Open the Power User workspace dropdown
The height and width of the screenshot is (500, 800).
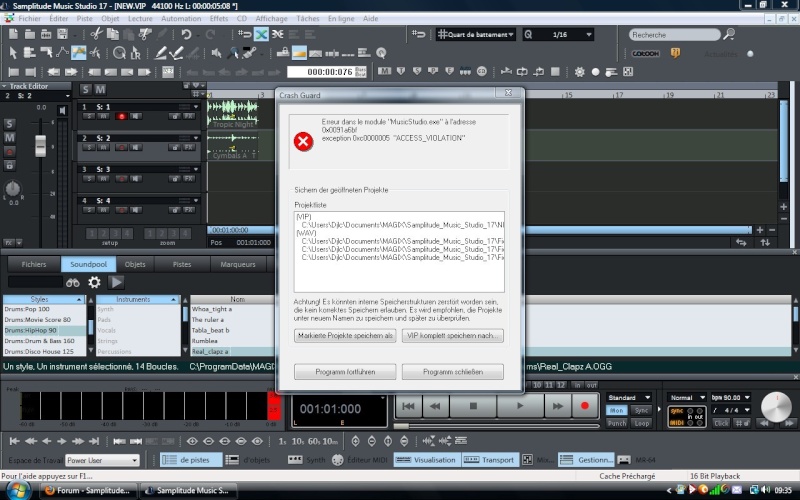102,460
